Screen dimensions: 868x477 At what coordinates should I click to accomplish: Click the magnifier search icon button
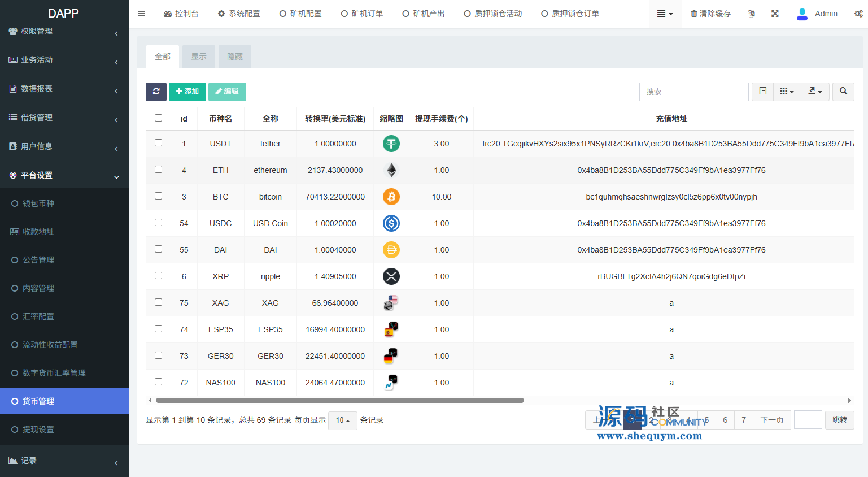pos(843,92)
